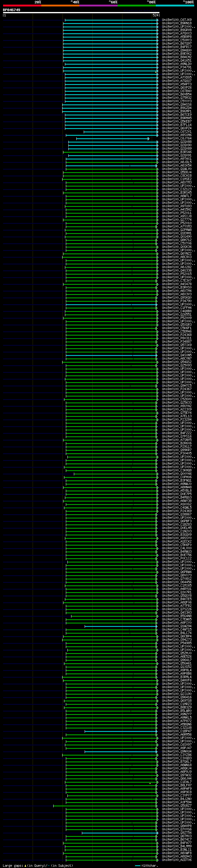
Task: Select hit label UniRef100_C3Z123
Action: coord(177,189)
